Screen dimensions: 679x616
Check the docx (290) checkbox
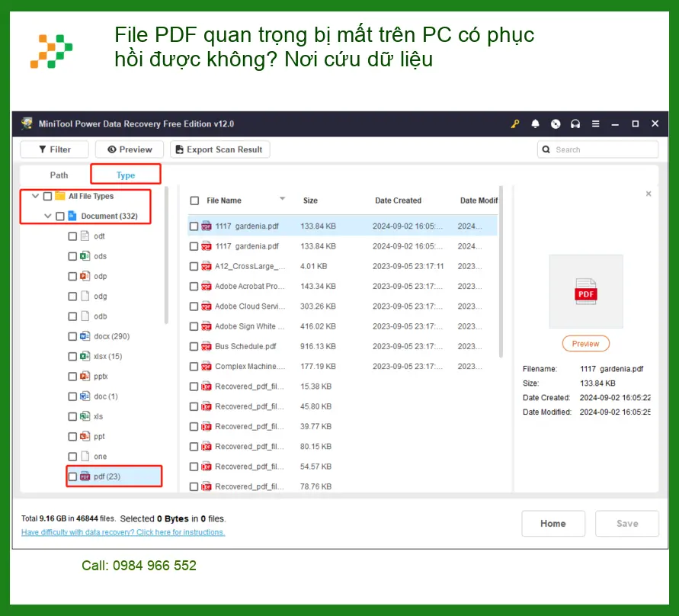click(x=72, y=337)
